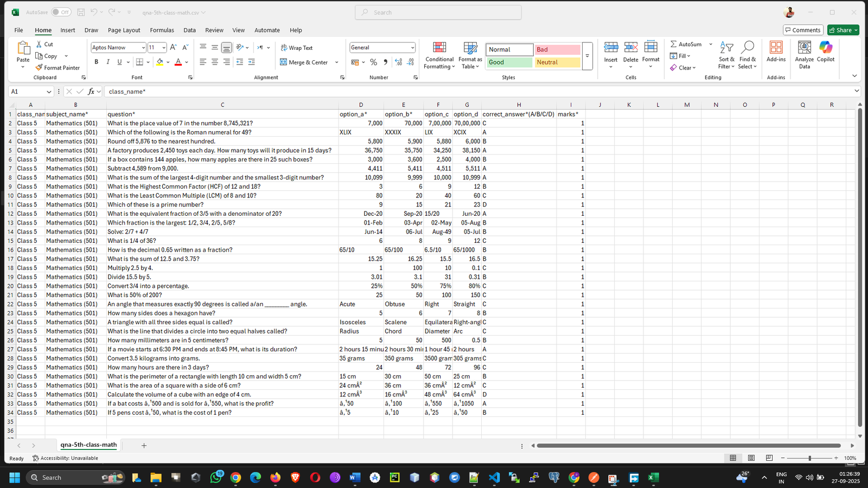Expand the Name Box dropdown arrow

49,92
